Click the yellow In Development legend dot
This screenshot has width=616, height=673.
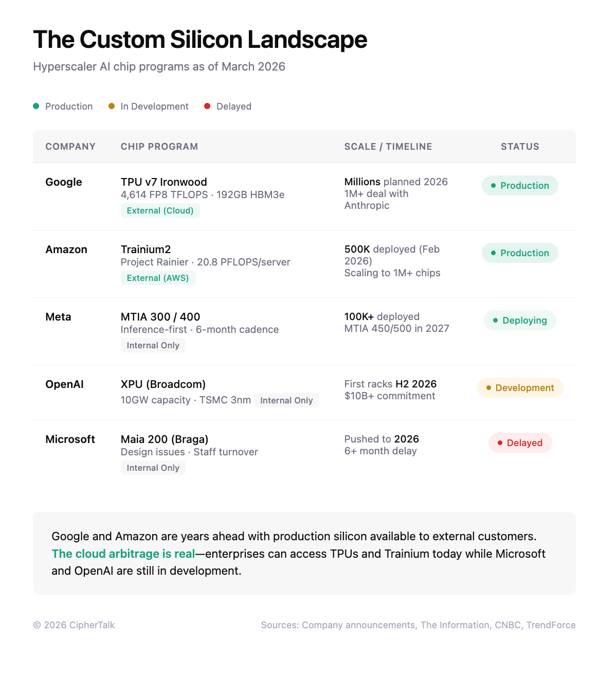tap(112, 106)
